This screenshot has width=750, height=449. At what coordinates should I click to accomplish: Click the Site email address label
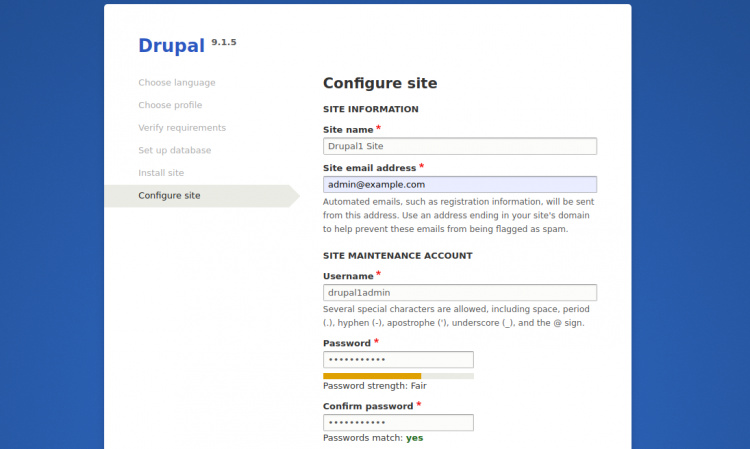[369, 168]
